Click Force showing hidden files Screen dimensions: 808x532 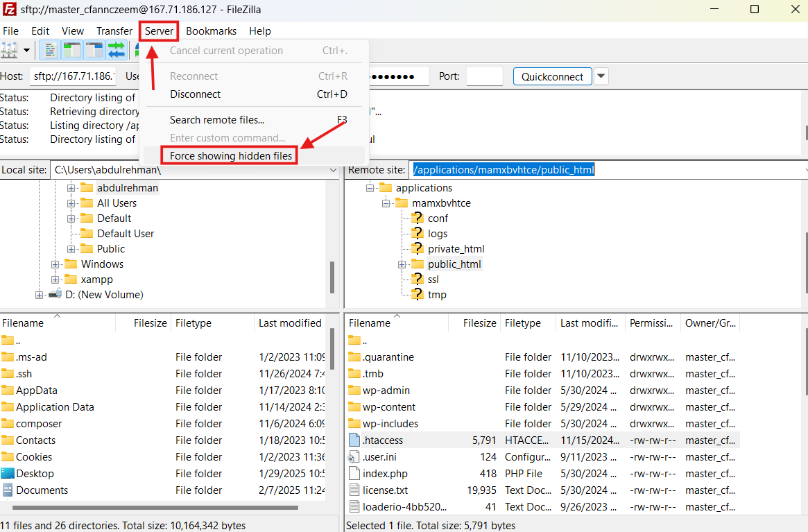(x=231, y=156)
